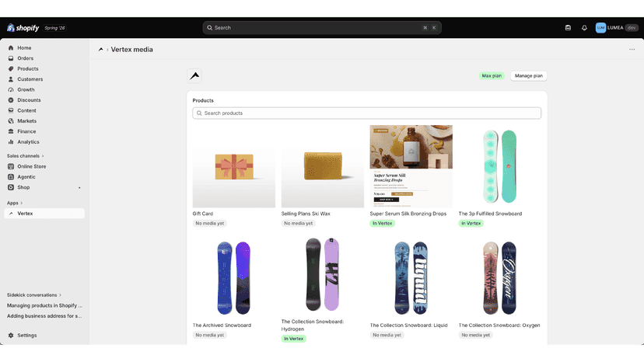Image resolution: width=644 pixels, height=362 pixels.
Task: Click the 'Selling Plans Ski Wax' title
Action: pos(306,214)
